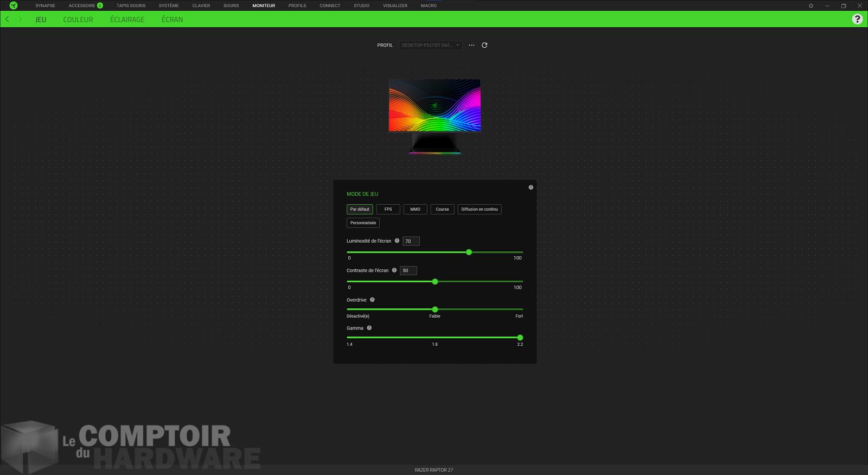Click the Overdrive 'Fort' label

point(519,316)
